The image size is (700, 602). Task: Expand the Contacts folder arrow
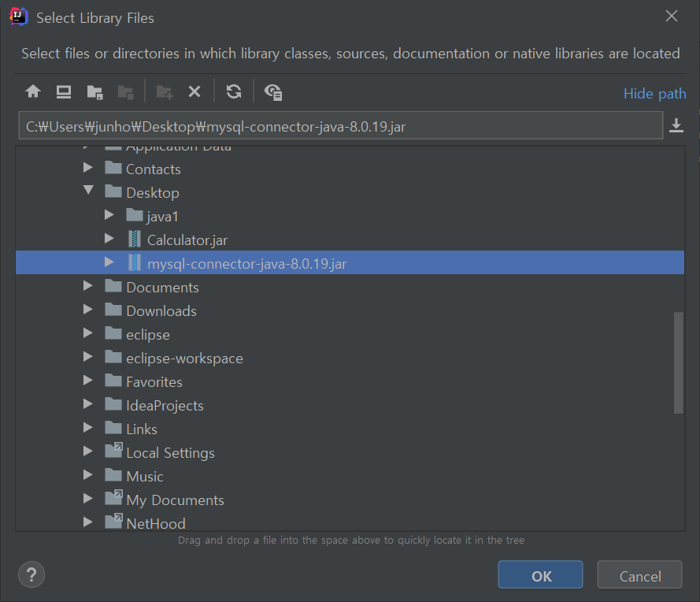88,168
